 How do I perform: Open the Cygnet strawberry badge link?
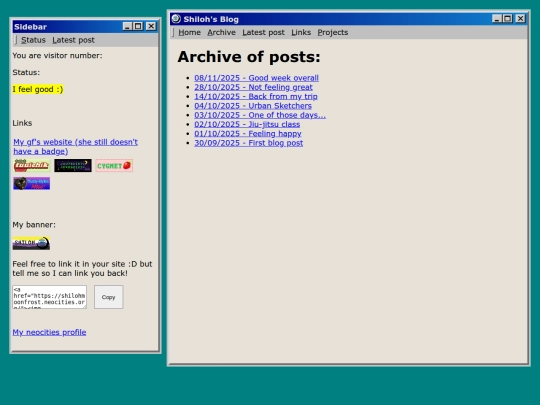coord(114,166)
